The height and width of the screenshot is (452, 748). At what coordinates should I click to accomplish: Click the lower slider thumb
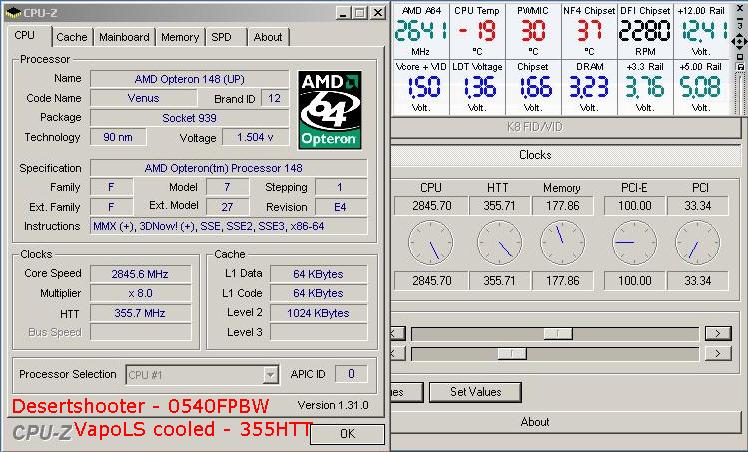tap(512, 353)
